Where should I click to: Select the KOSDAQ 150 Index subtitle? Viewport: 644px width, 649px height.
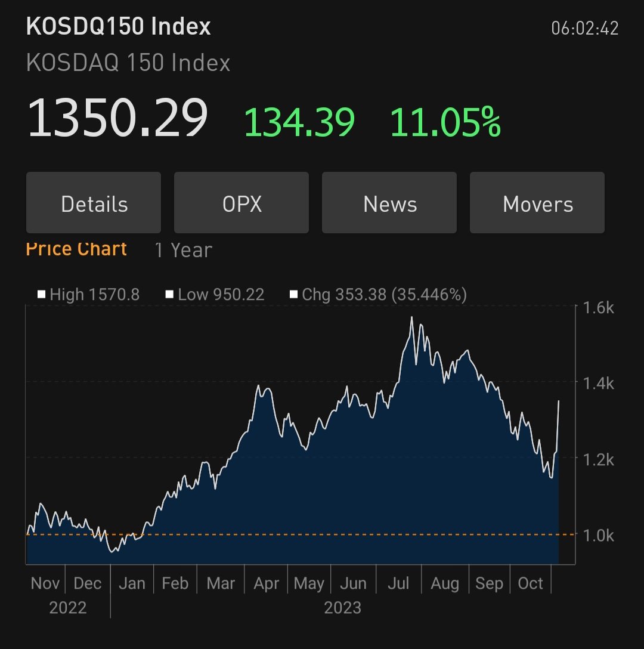click(128, 63)
